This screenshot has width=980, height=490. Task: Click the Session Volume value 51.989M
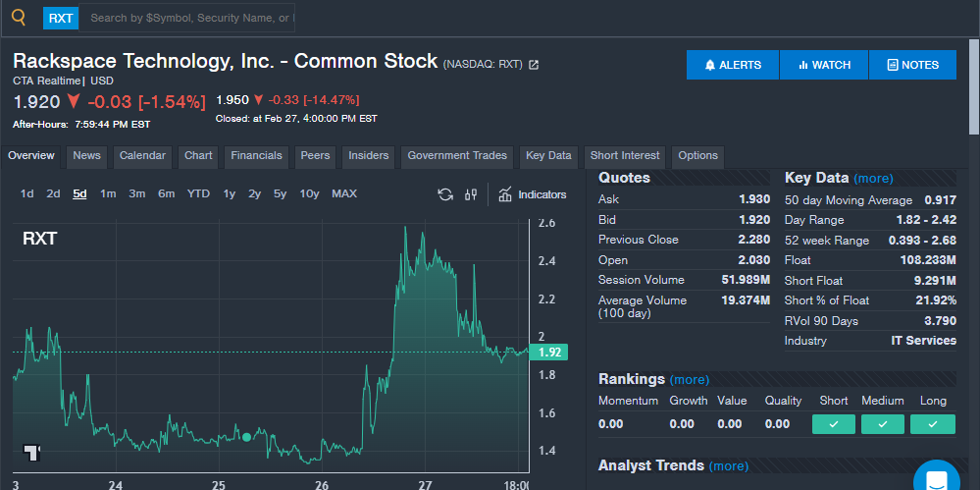tap(746, 280)
